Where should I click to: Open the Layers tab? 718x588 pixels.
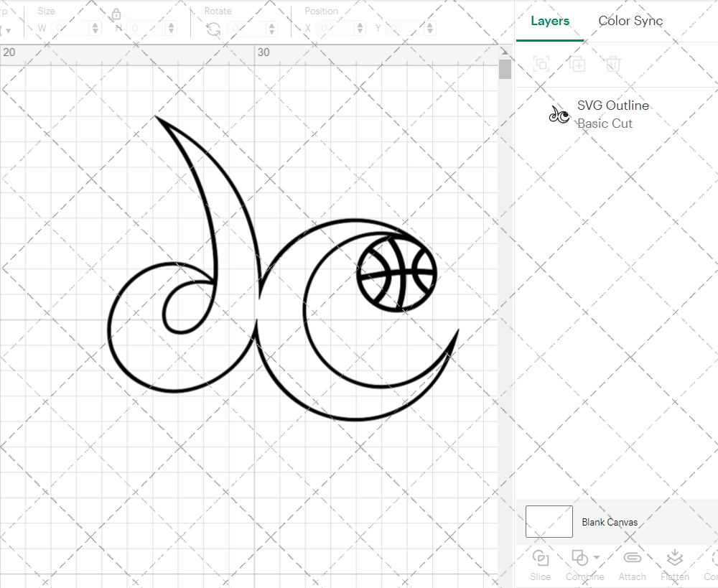[549, 21]
